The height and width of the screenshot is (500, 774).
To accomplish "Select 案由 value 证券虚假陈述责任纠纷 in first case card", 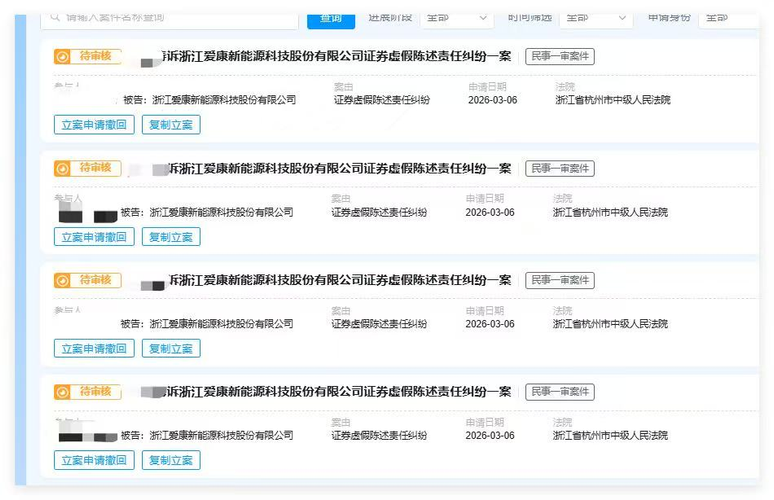I will tap(382, 100).
